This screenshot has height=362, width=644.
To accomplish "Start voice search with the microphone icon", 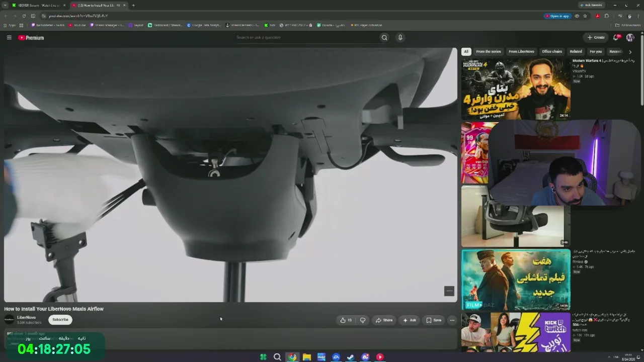I will point(400,37).
